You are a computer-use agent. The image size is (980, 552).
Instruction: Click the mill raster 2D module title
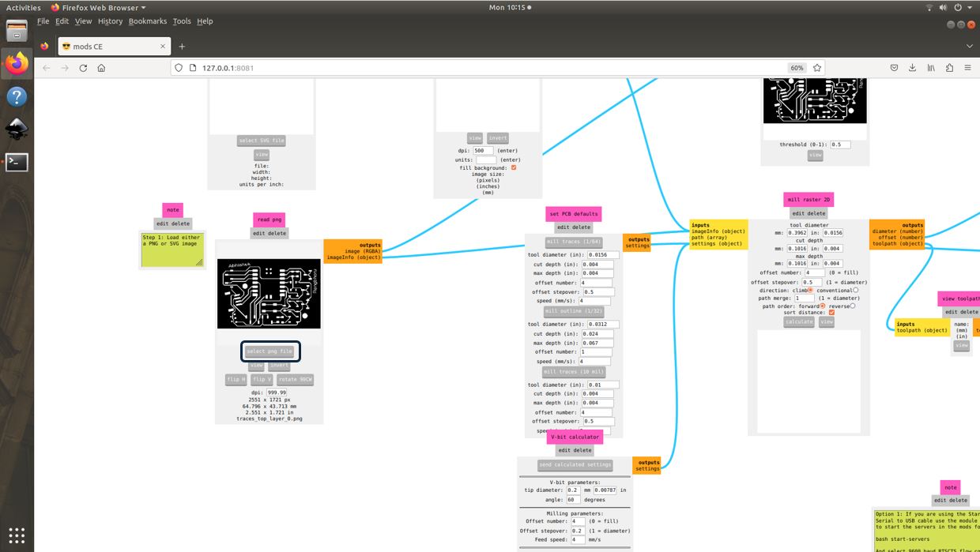pyautogui.click(x=809, y=200)
